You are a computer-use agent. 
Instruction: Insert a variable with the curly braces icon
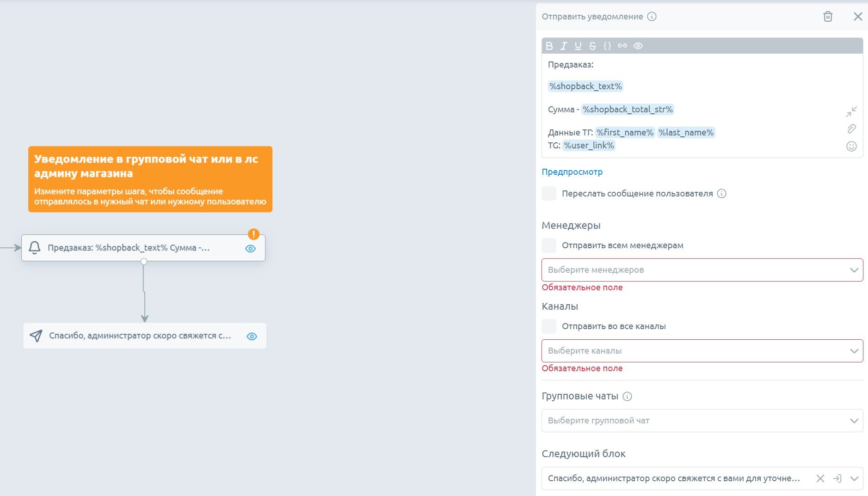click(x=607, y=46)
